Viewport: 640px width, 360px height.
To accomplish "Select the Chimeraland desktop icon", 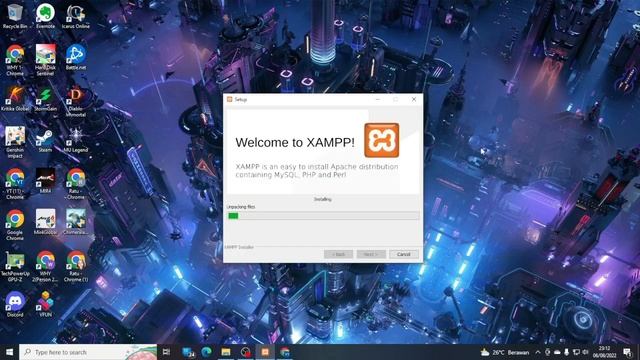I will tap(76, 222).
